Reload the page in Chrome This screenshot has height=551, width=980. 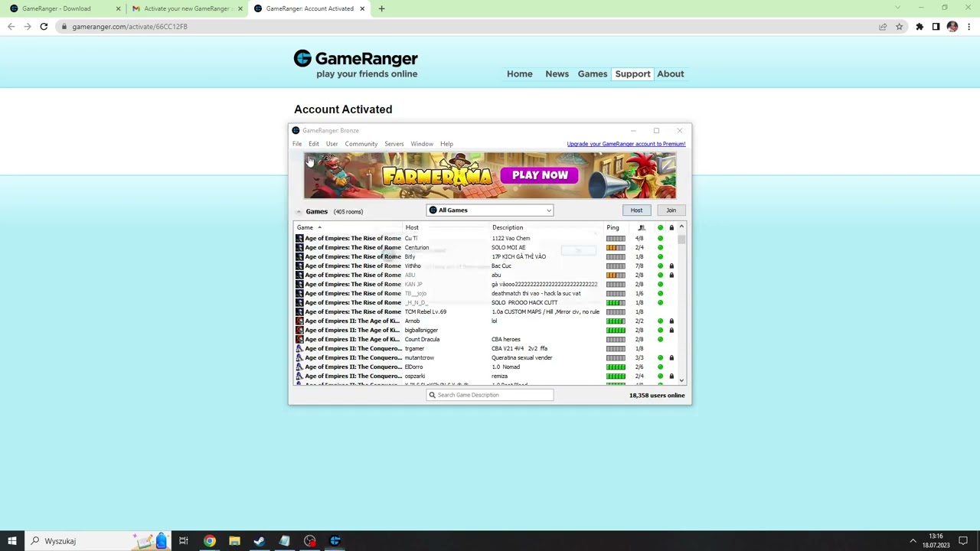coord(44,27)
